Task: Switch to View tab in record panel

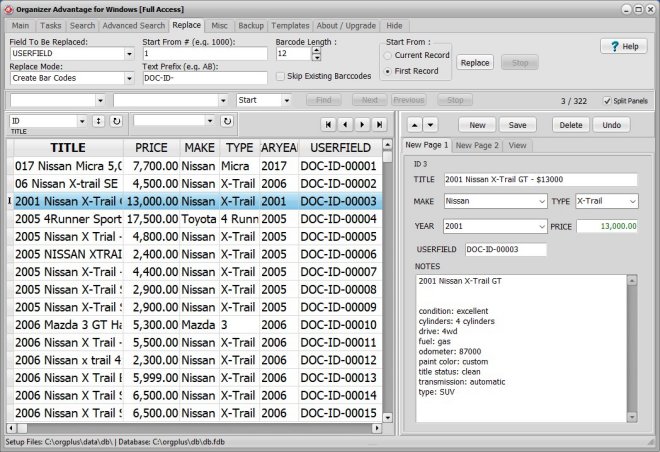Action: (517, 146)
